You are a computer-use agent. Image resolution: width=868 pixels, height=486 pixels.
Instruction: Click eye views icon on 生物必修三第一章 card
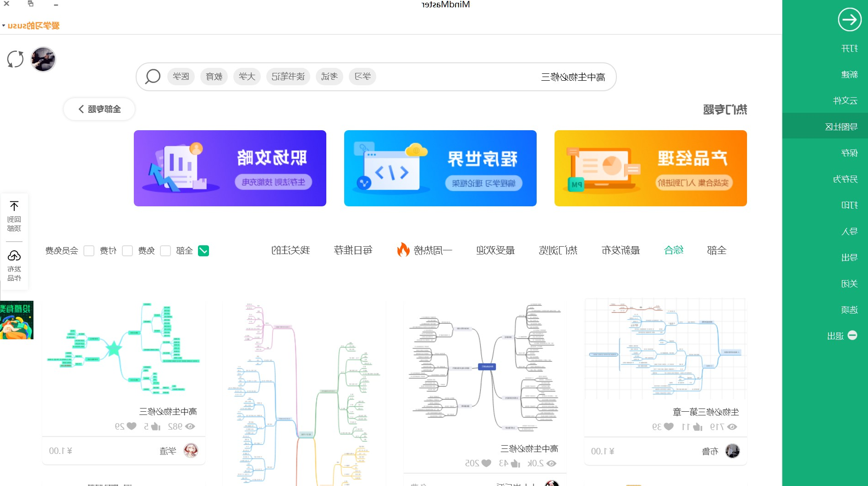click(x=732, y=426)
